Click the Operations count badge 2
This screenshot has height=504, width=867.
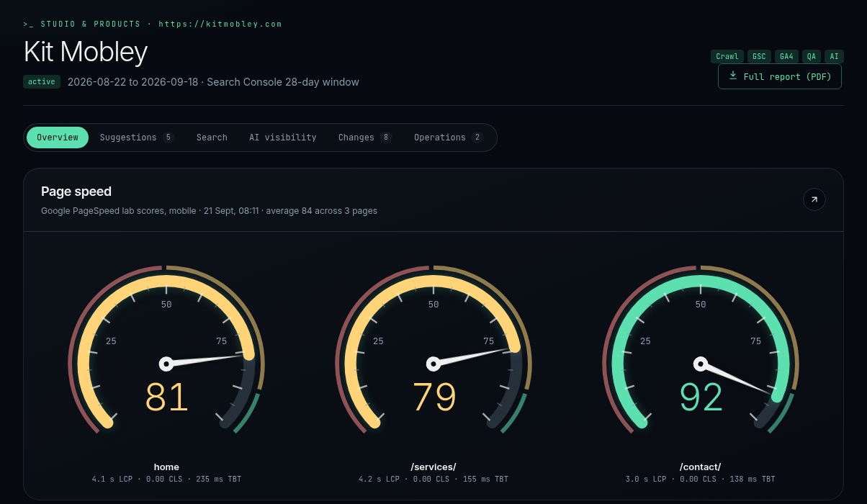click(x=477, y=138)
